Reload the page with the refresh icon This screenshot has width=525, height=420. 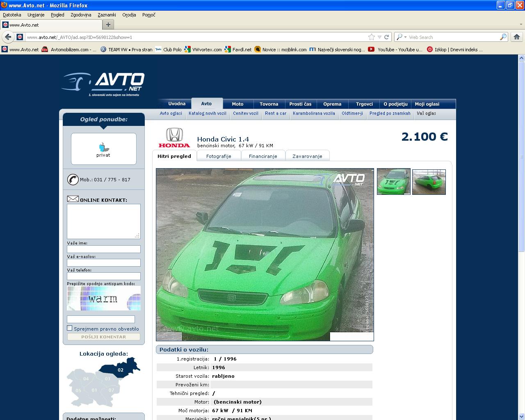coord(386,37)
